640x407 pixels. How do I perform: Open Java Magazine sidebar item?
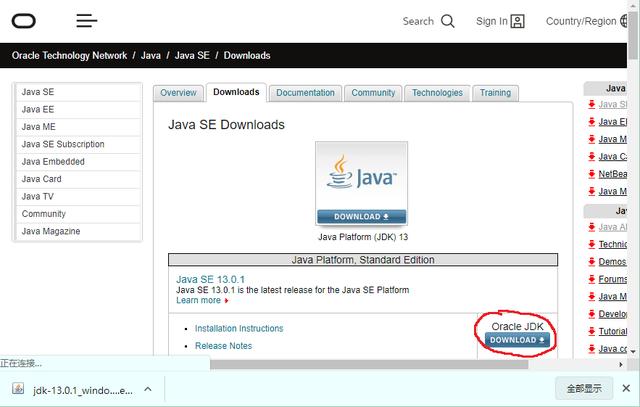[x=79, y=231]
